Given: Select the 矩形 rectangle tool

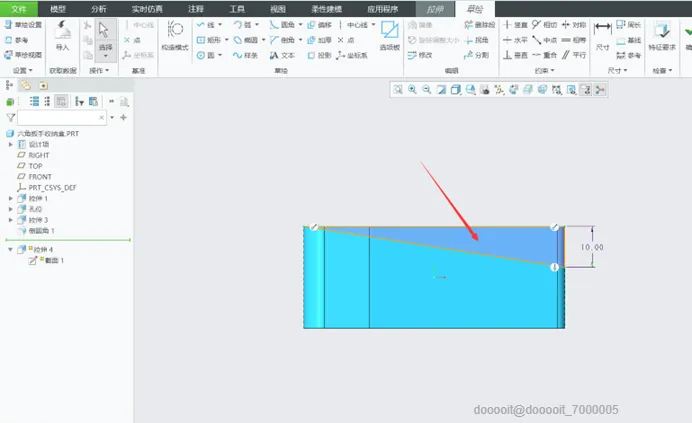Looking at the screenshot, I should tap(209, 40).
